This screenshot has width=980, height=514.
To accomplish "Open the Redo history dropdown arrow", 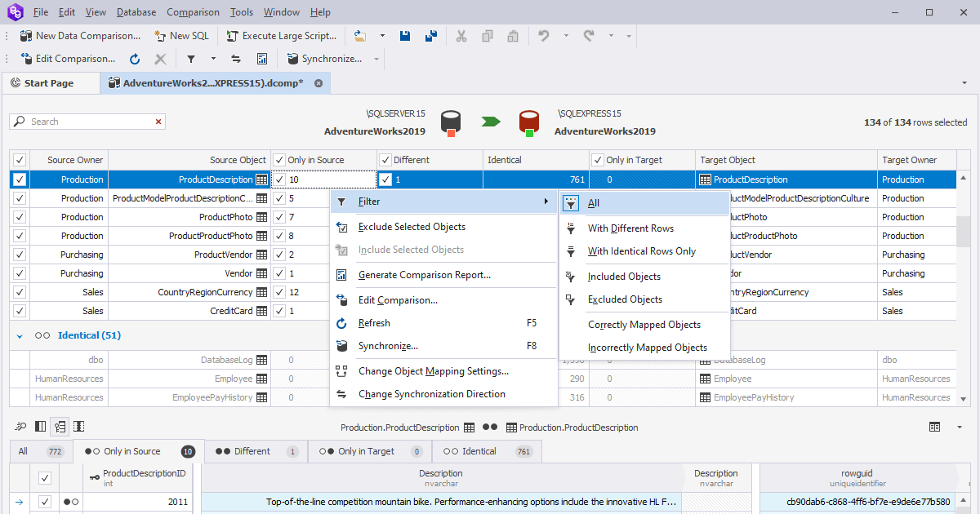I will pyautogui.click(x=611, y=36).
